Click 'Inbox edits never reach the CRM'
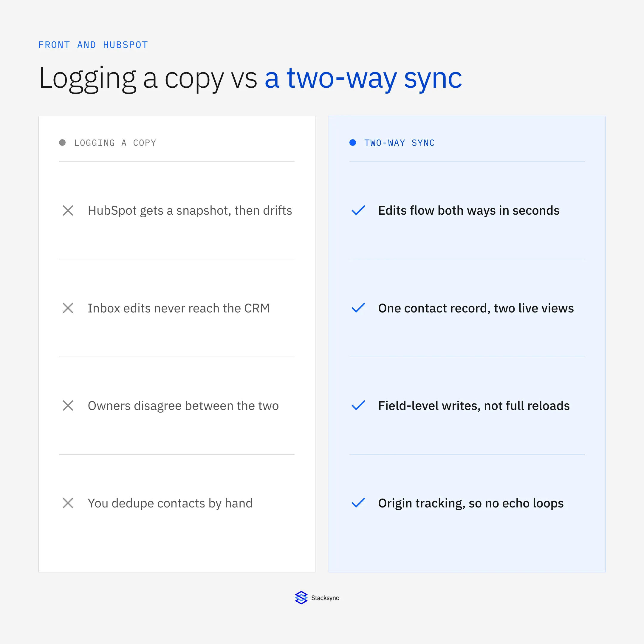Image resolution: width=644 pixels, height=644 pixels. pos(179,308)
